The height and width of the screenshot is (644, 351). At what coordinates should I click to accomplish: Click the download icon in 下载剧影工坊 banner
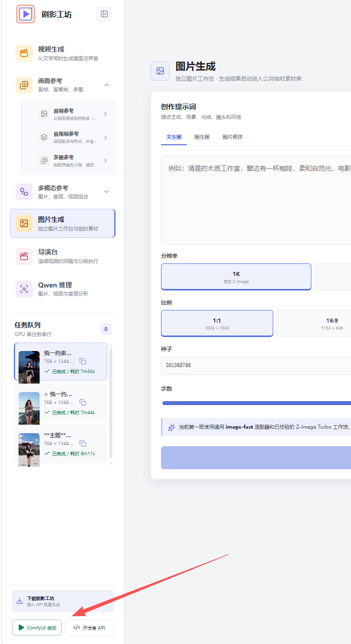(20, 601)
